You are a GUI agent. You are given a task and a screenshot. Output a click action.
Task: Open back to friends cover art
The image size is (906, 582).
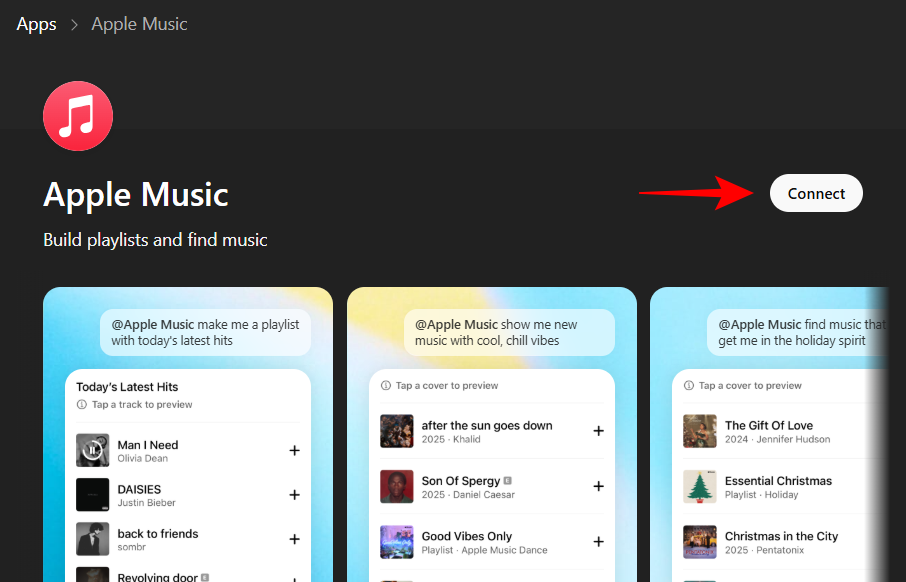point(92,539)
